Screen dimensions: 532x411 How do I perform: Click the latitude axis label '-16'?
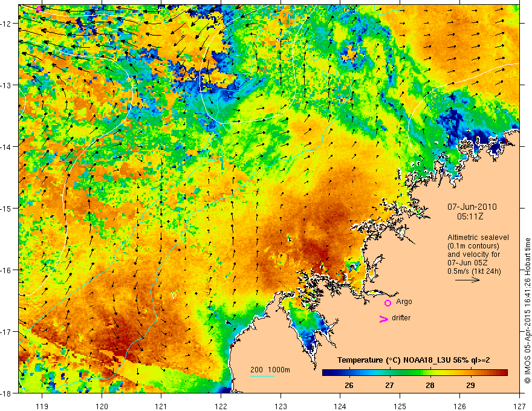click(x=7, y=270)
